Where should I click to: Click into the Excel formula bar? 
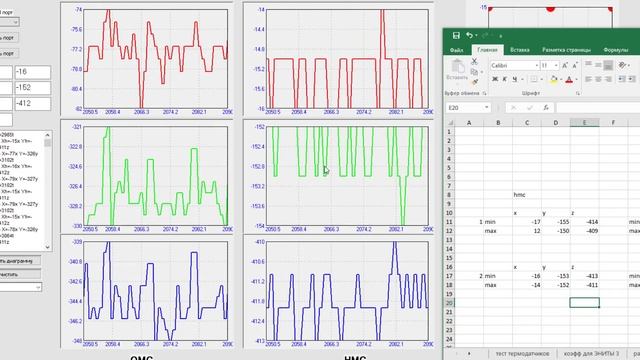coord(598,108)
